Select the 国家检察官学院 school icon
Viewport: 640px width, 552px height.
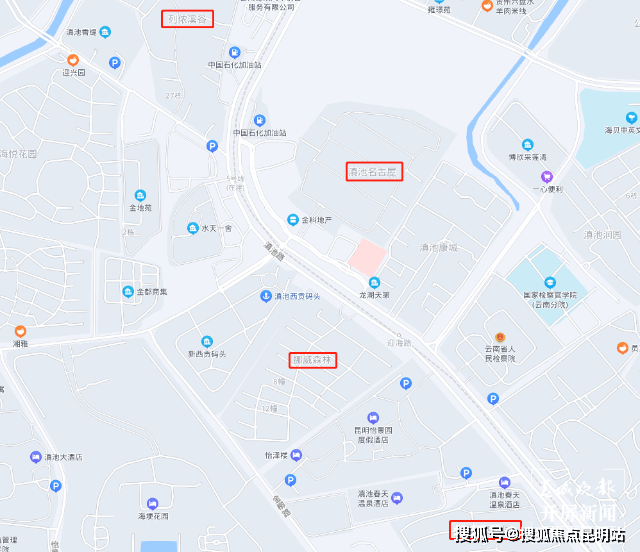[x=550, y=282]
